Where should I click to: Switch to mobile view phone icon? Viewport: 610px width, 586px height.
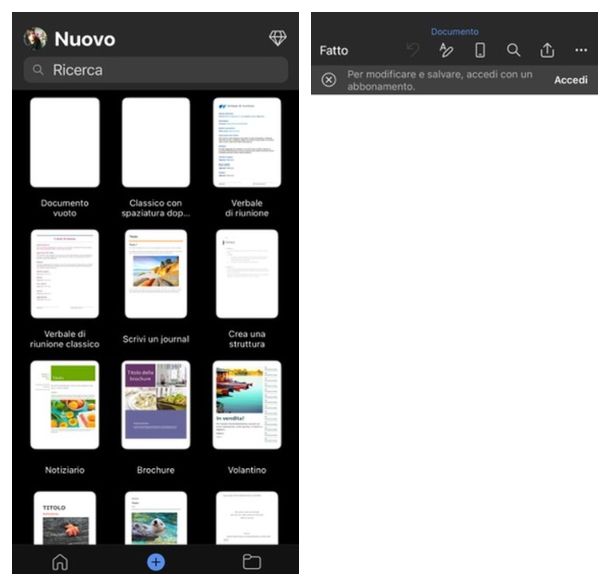[480, 50]
